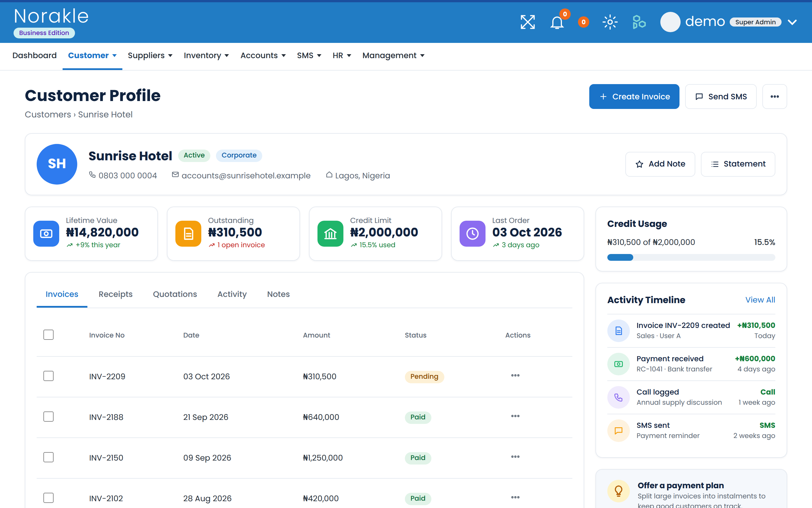Check the box for INV-2188
Image resolution: width=812 pixels, height=508 pixels.
(48, 417)
